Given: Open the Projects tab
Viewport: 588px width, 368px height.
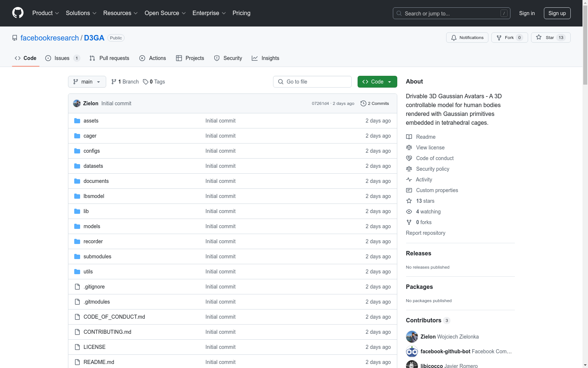Looking at the screenshot, I should coord(190,58).
